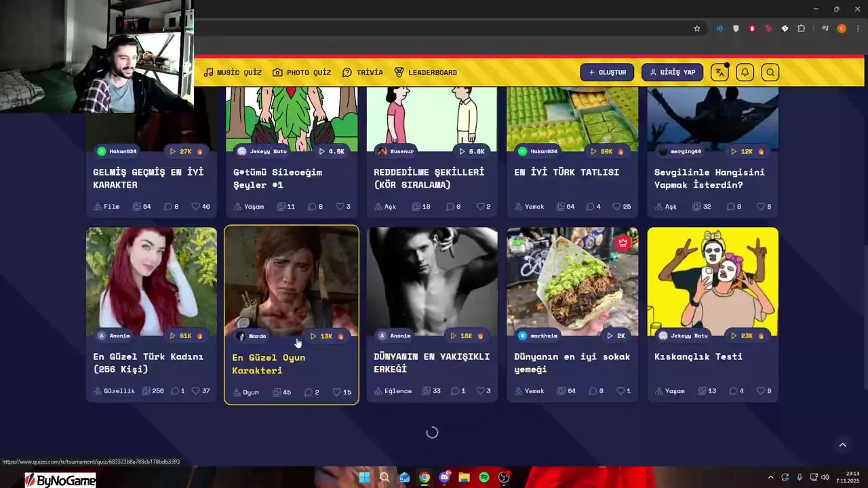
Task: Open the En İyi Türk Tatlısı title
Action: [566, 172]
